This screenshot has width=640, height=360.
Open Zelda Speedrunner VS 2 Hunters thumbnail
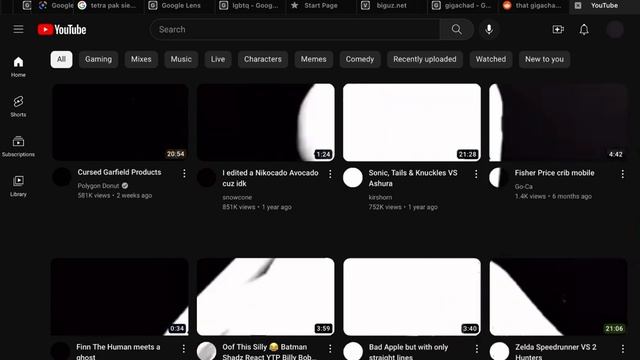[x=558, y=296]
